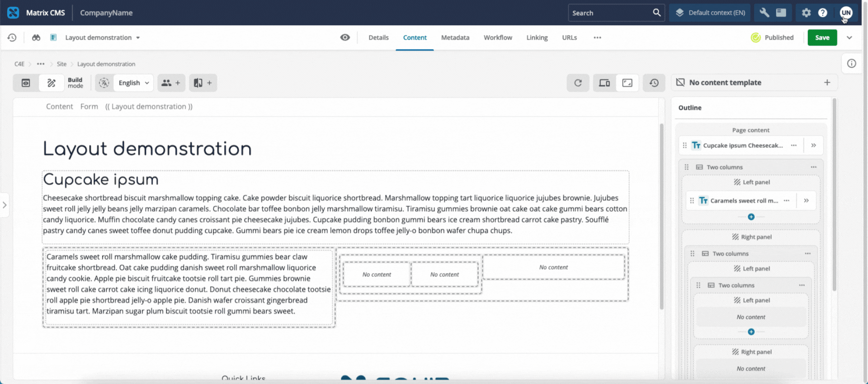Add a content template with plus
Screen dimensions: 868x384
[827, 82]
